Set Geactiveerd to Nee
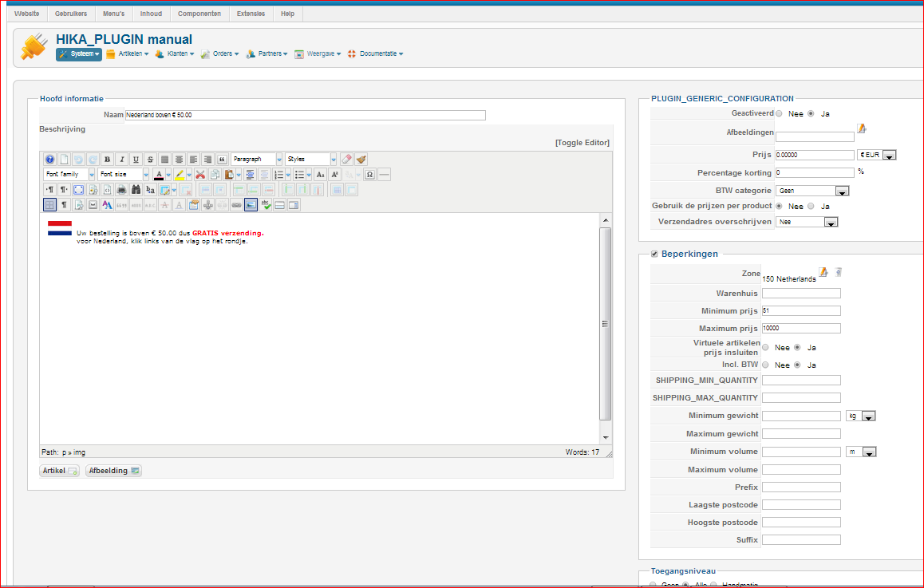The width and height of the screenshot is (924, 588). (779, 114)
